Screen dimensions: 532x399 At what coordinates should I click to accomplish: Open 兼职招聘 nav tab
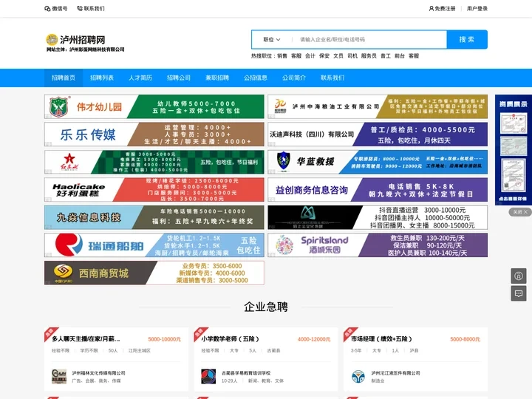pos(217,78)
